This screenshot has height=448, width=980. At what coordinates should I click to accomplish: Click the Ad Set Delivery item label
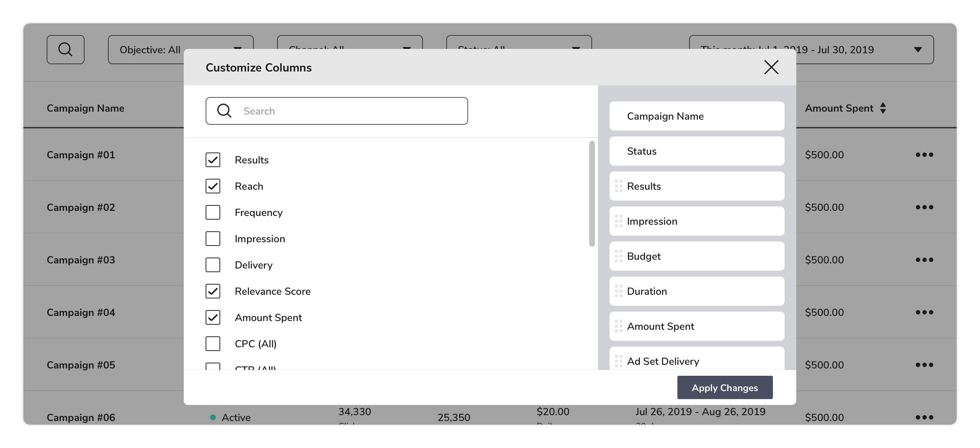point(663,361)
